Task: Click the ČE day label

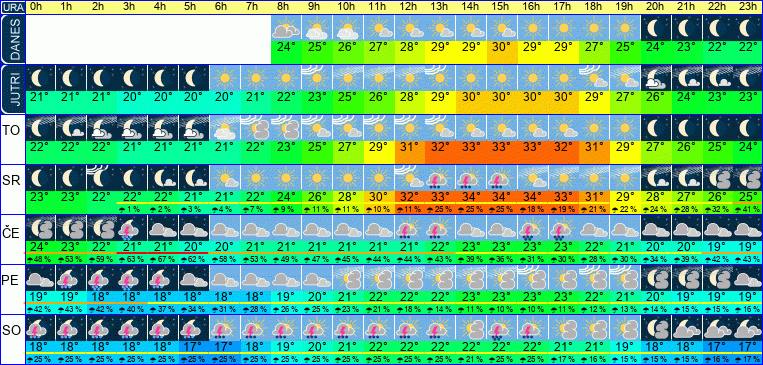Action: pyautogui.click(x=11, y=233)
